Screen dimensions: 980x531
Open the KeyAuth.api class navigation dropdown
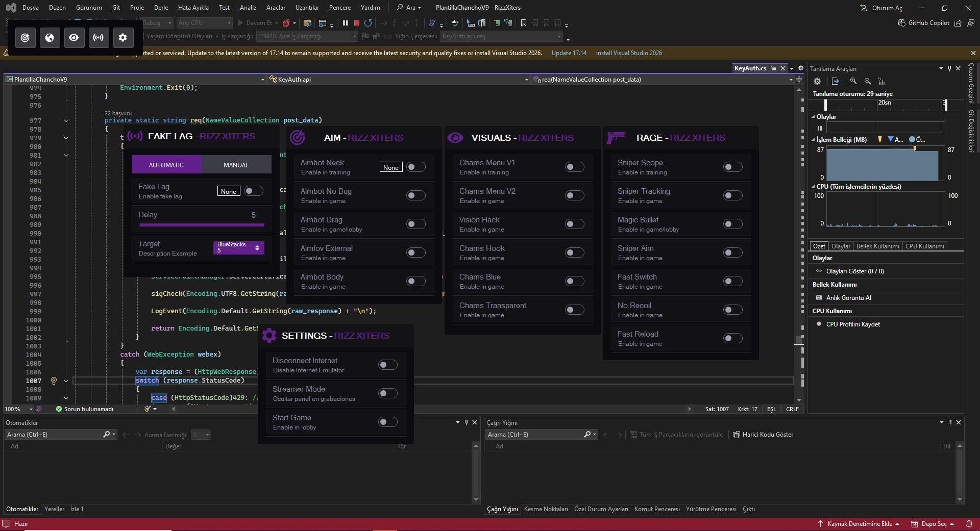click(399, 80)
